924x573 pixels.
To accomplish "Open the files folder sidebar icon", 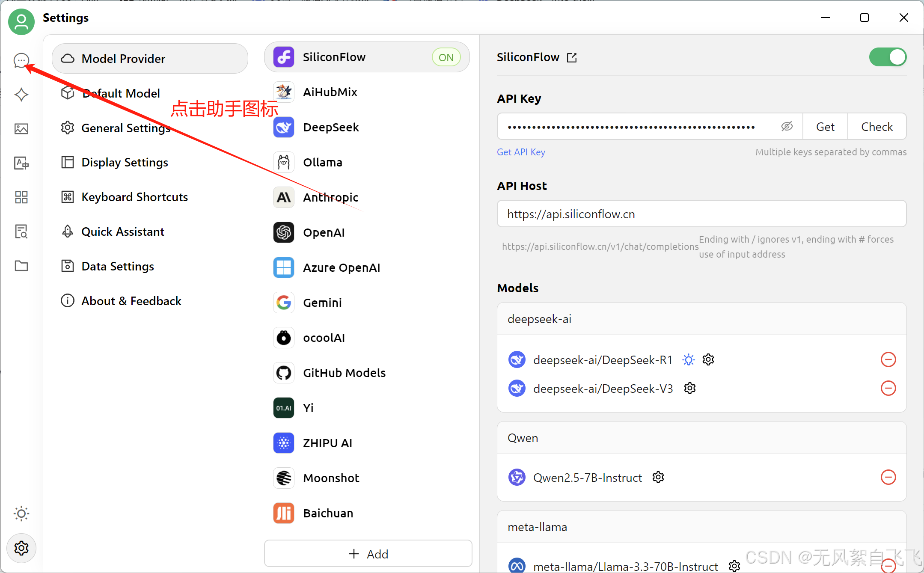I will click(x=21, y=266).
